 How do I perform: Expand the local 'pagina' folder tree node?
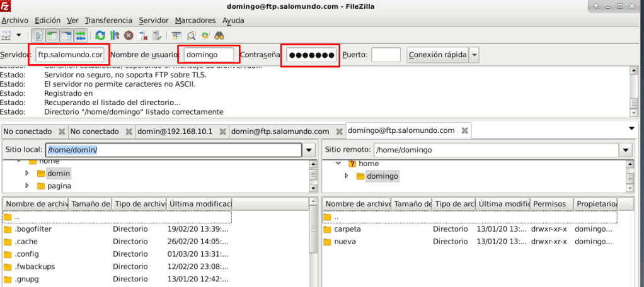(27, 186)
